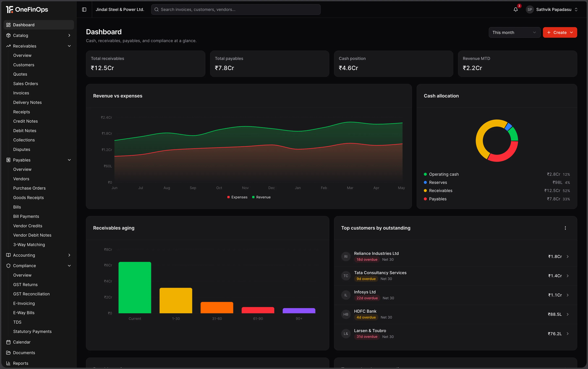Open the notifications bell

pyautogui.click(x=515, y=9)
